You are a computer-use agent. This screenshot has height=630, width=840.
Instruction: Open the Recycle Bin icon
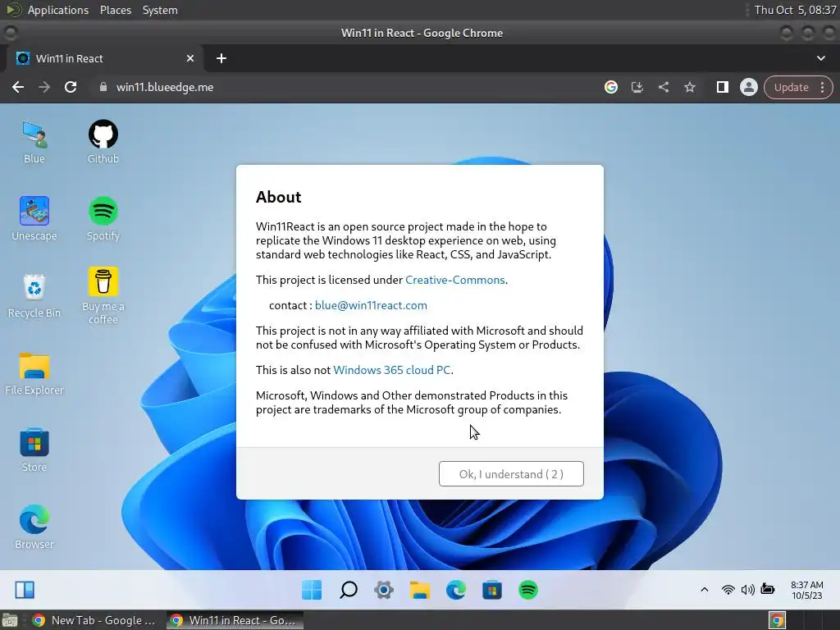pyautogui.click(x=34, y=295)
